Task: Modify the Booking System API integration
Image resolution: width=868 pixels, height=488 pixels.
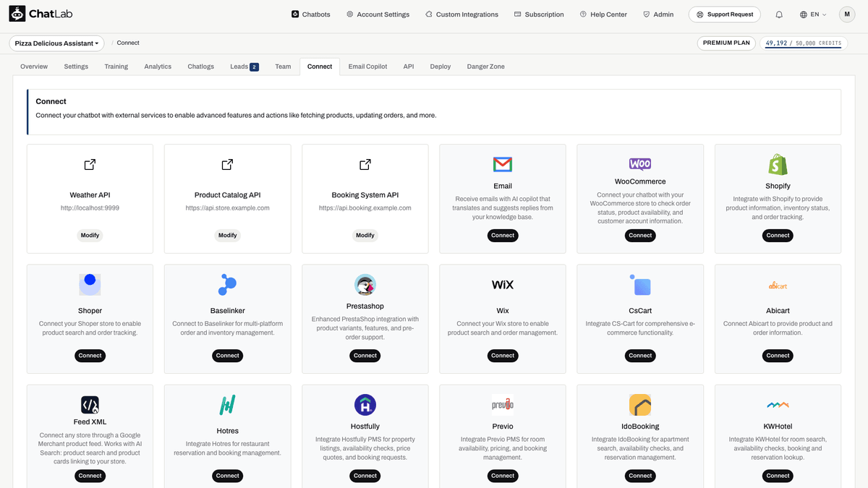Action: click(365, 235)
